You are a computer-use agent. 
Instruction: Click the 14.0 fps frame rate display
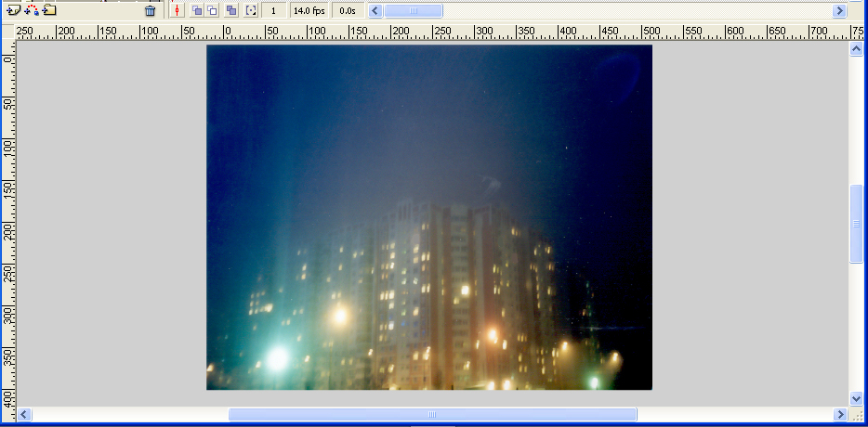[309, 11]
